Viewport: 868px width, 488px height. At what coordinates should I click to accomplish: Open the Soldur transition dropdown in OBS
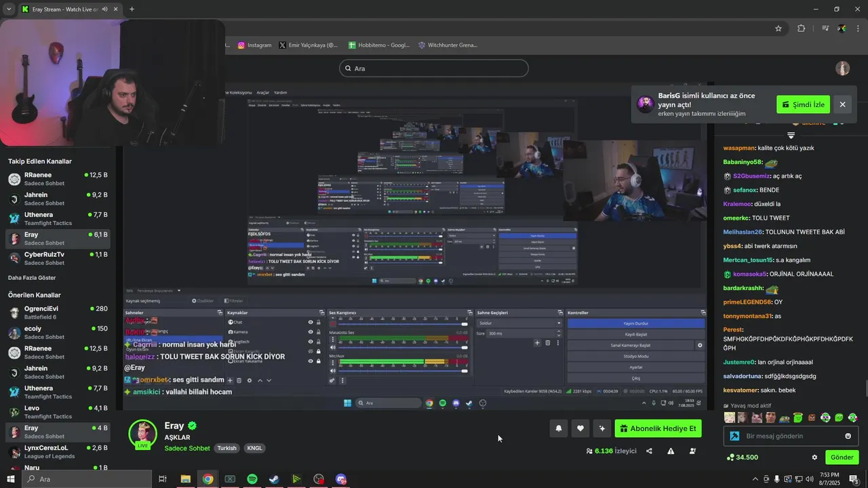[520, 323]
